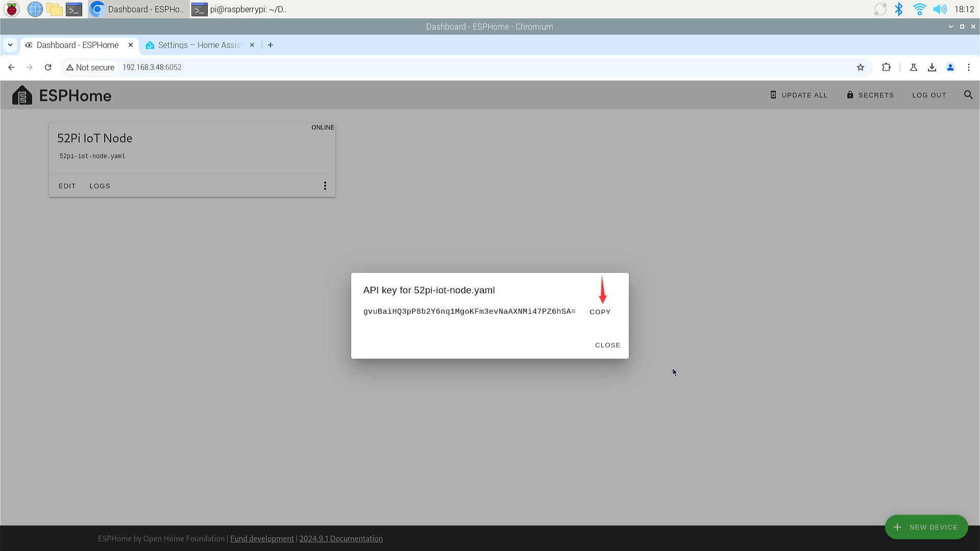The width and height of the screenshot is (980, 551).
Task: Open the 2024.9.1 Documentation link
Action: point(341,539)
